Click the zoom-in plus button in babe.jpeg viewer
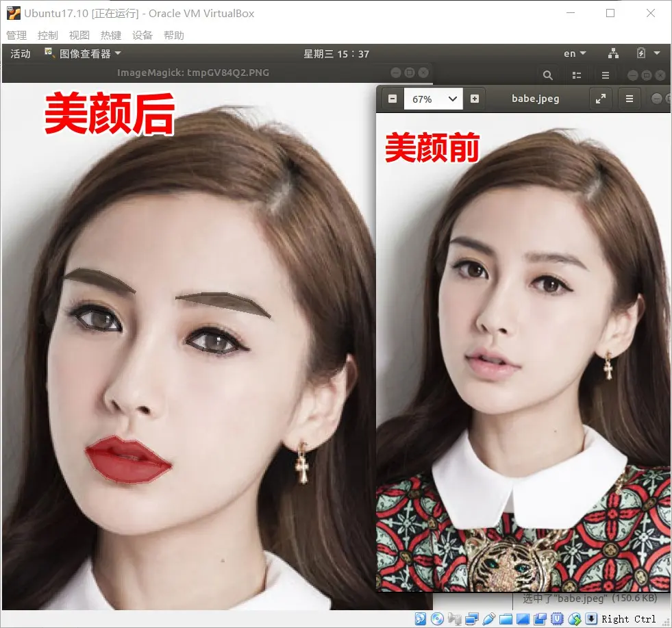Image resolution: width=672 pixels, height=628 pixels. click(473, 98)
